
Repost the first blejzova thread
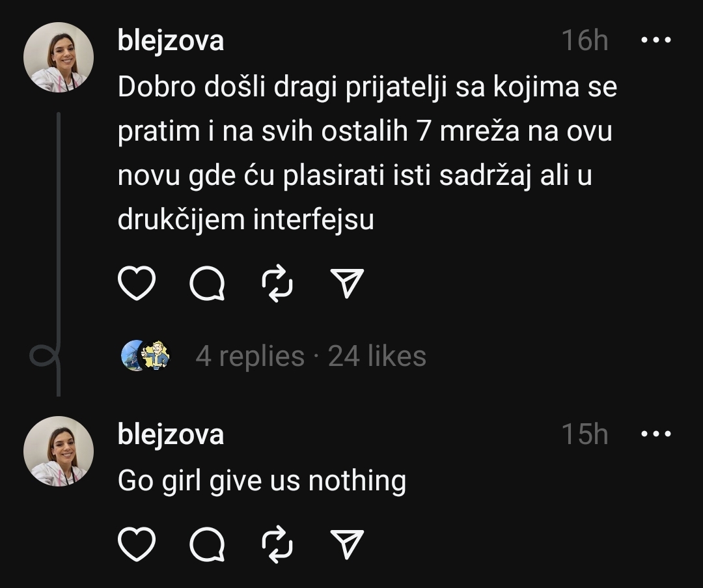[x=277, y=283]
